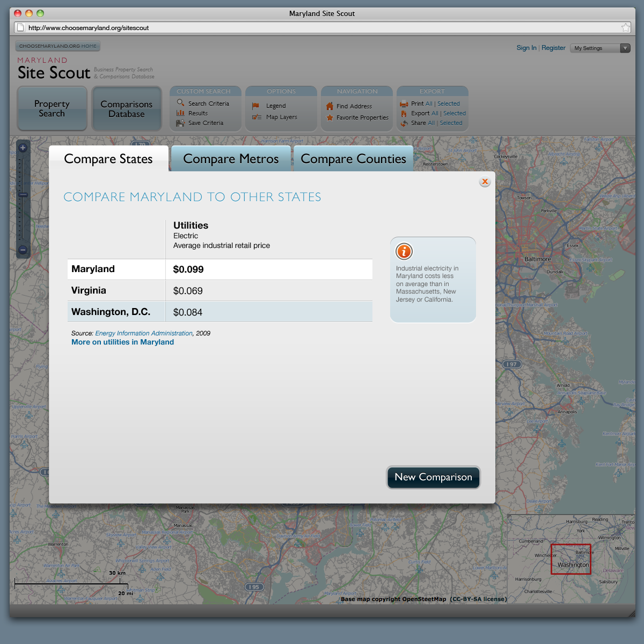Click the Map Layers icon
The height and width of the screenshot is (644, 644).
(x=257, y=117)
